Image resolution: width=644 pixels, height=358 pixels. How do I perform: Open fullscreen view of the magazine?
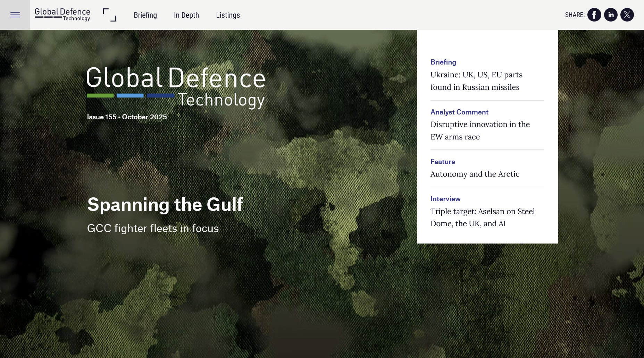(x=109, y=15)
